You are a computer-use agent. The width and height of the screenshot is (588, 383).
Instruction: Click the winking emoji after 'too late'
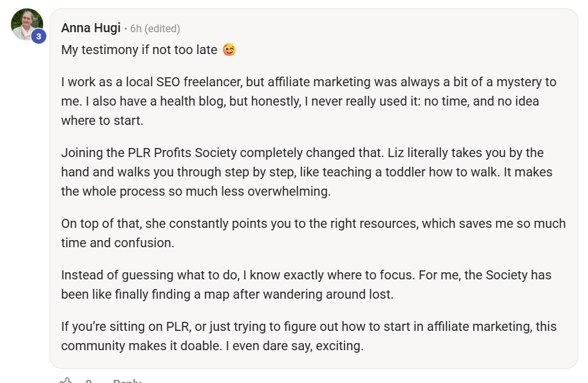[x=229, y=50]
